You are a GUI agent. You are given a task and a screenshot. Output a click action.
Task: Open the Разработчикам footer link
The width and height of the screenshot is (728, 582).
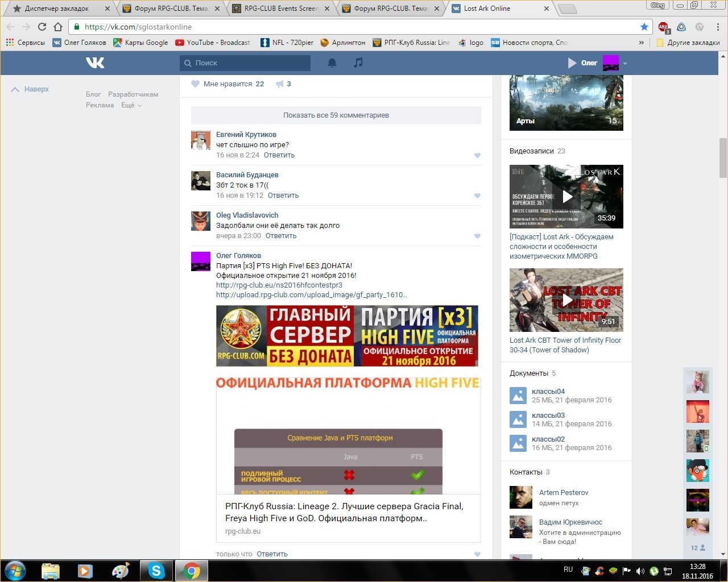tap(133, 94)
